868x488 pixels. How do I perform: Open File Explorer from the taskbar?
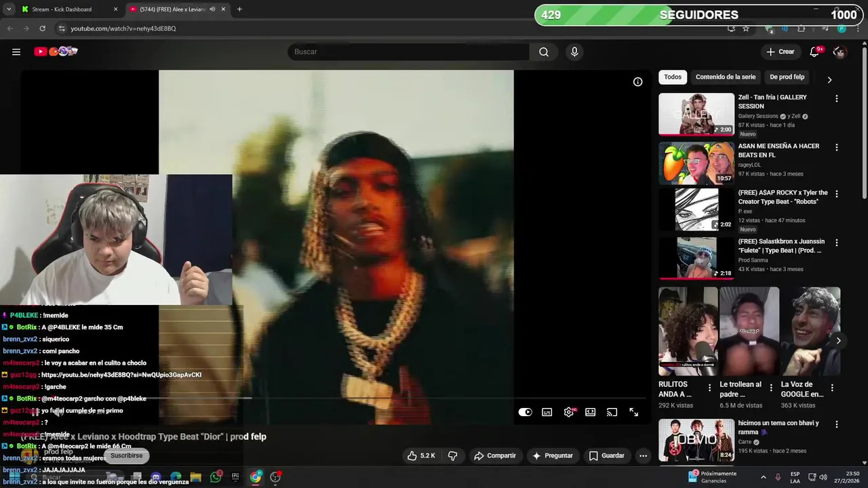[x=195, y=477]
